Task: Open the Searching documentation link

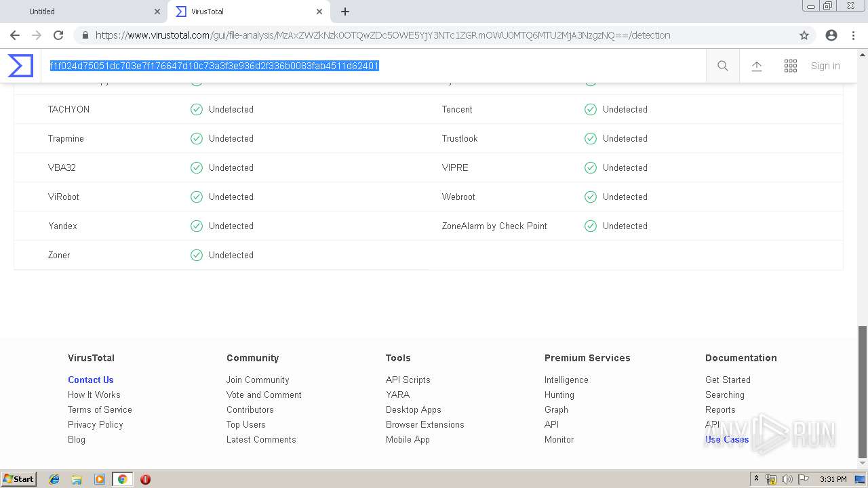Action: pos(725,394)
